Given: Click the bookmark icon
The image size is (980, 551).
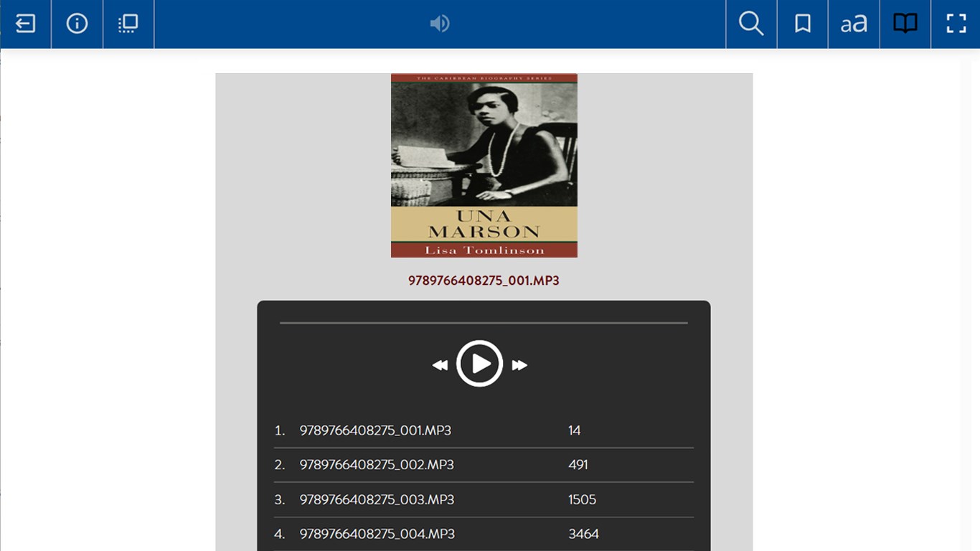Looking at the screenshot, I should [803, 24].
